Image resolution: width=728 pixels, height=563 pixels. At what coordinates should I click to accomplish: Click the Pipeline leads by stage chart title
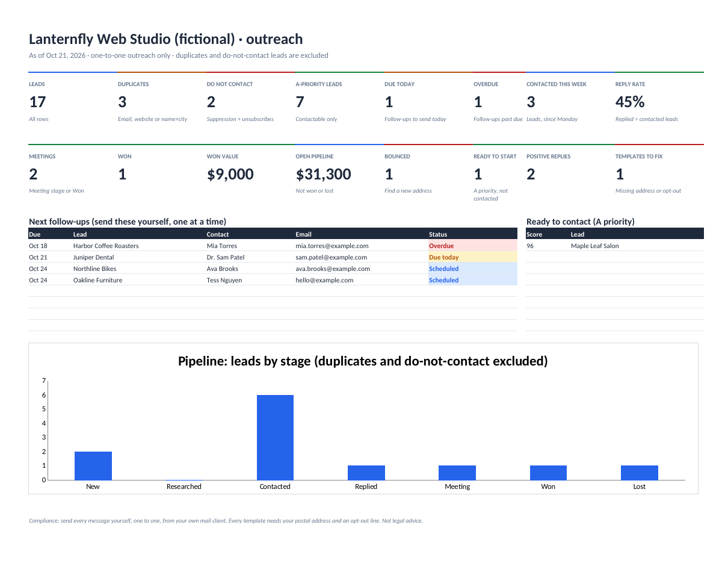(x=363, y=361)
